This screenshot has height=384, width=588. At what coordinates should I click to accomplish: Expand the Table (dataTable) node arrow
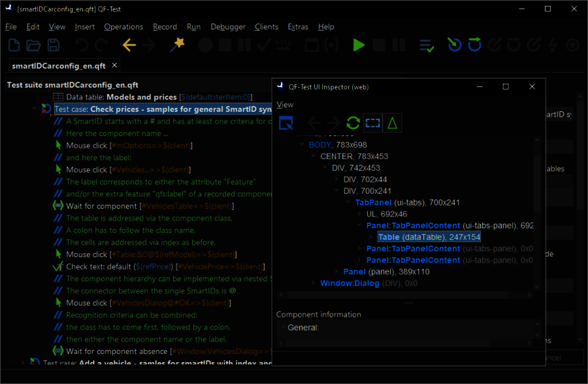click(x=370, y=237)
